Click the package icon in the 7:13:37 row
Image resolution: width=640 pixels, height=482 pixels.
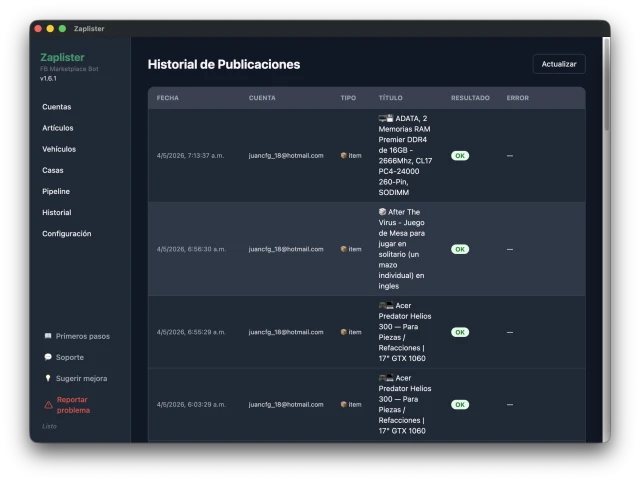[x=344, y=155]
